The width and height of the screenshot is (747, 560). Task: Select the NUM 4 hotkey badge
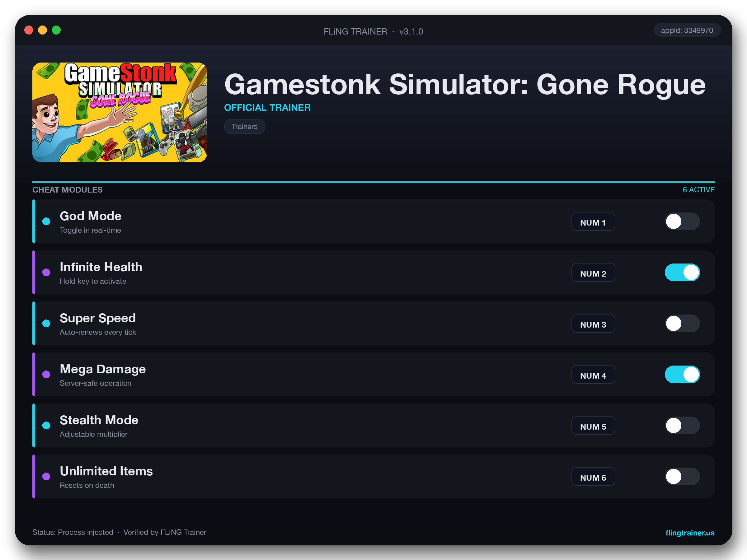[593, 375]
